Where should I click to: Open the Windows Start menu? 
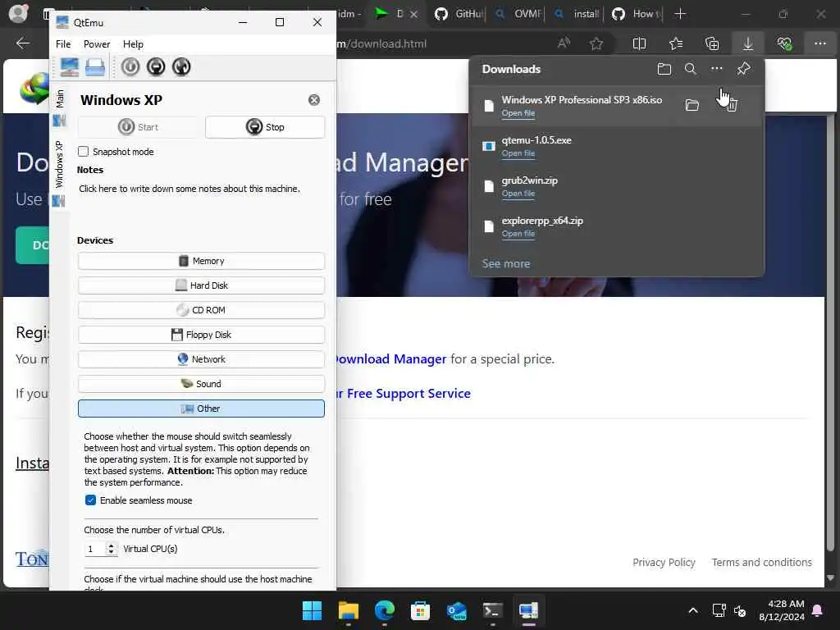(312, 610)
